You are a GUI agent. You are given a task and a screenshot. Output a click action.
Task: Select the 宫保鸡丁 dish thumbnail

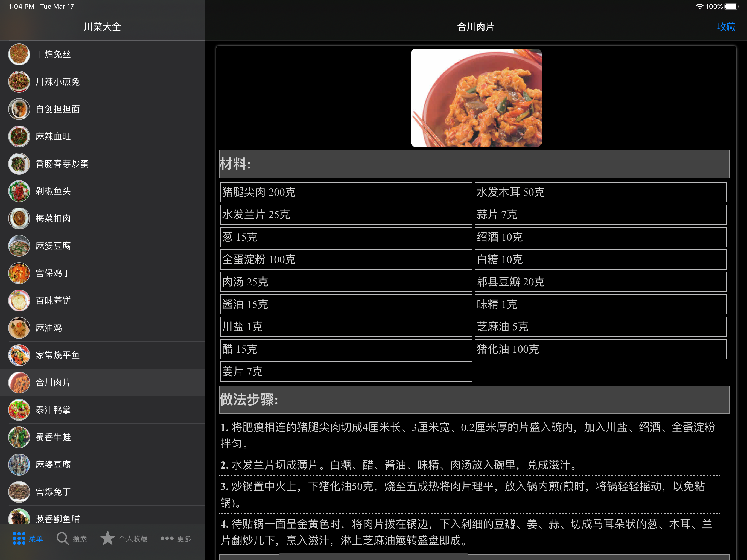[19, 273]
